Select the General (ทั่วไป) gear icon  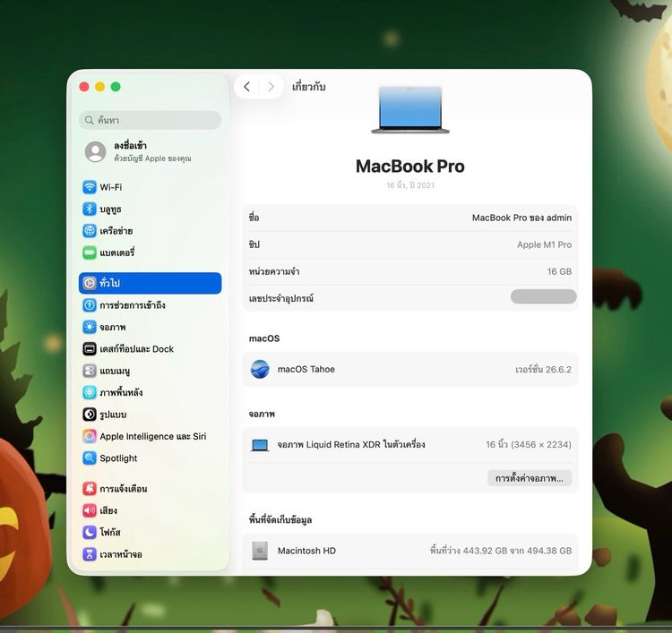[x=89, y=283]
